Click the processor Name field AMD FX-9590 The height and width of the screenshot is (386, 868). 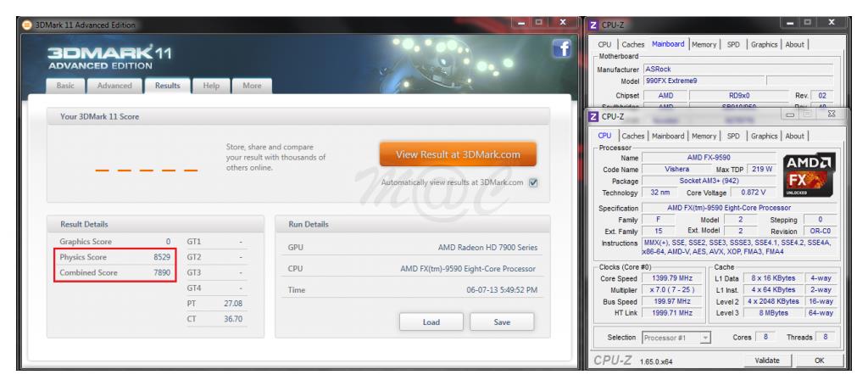click(x=709, y=158)
